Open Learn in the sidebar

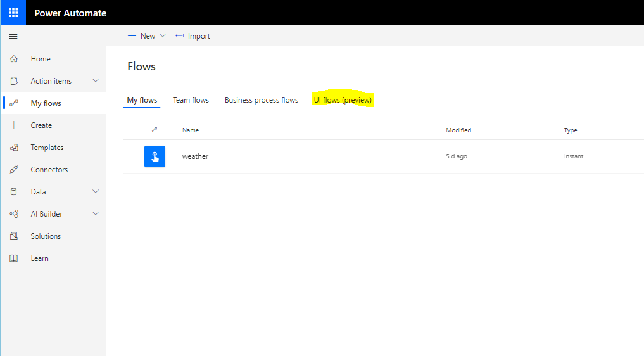[40, 258]
